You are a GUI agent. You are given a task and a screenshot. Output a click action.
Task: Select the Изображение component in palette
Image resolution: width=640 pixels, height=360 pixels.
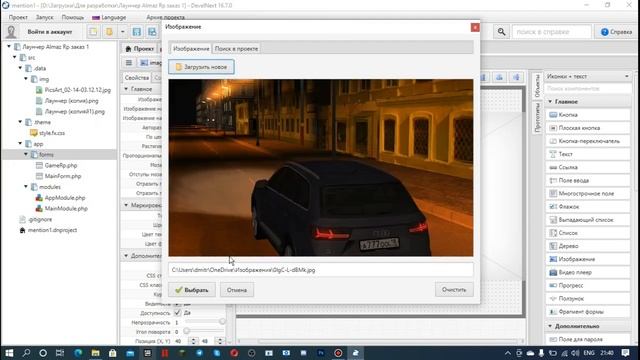[x=588, y=259]
